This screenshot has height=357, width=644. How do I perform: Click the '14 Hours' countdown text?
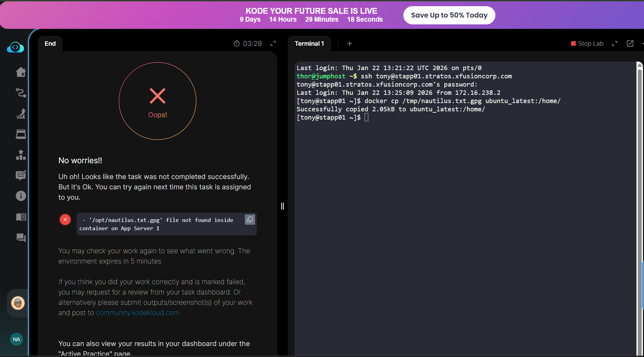[283, 20]
